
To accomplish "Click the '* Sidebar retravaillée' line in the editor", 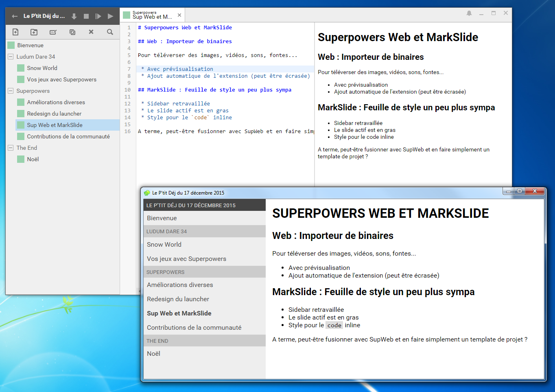I will click(x=175, y=103).
